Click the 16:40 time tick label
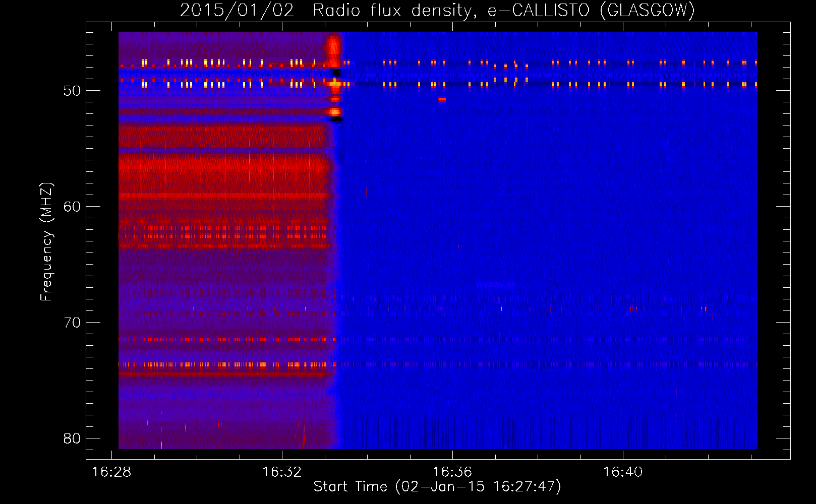 pyautogui.click(x=623, y=472)
